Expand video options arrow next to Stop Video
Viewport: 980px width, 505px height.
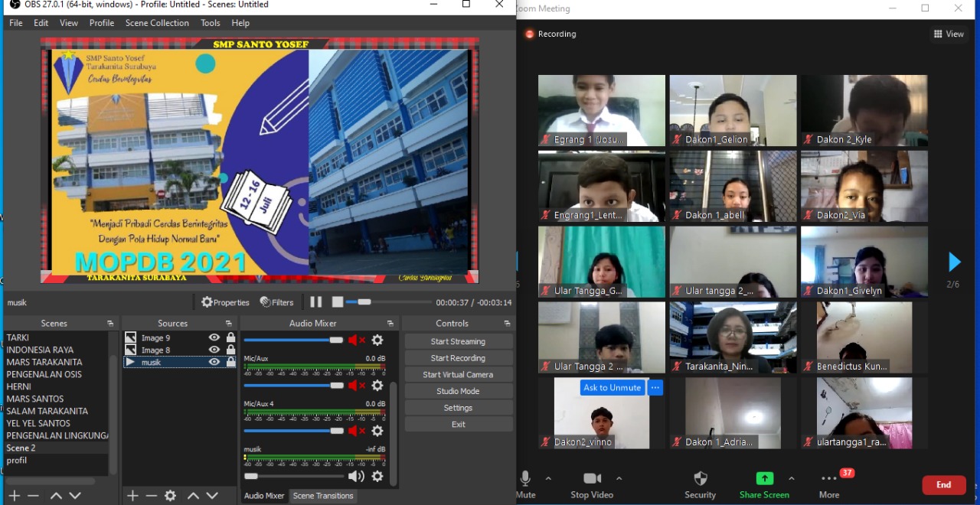(619, 479)
